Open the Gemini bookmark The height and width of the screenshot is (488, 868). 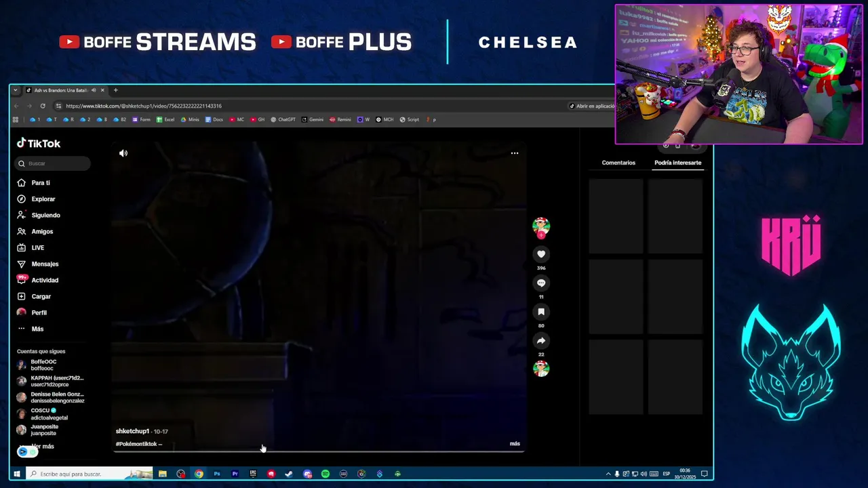coord(313,119)
